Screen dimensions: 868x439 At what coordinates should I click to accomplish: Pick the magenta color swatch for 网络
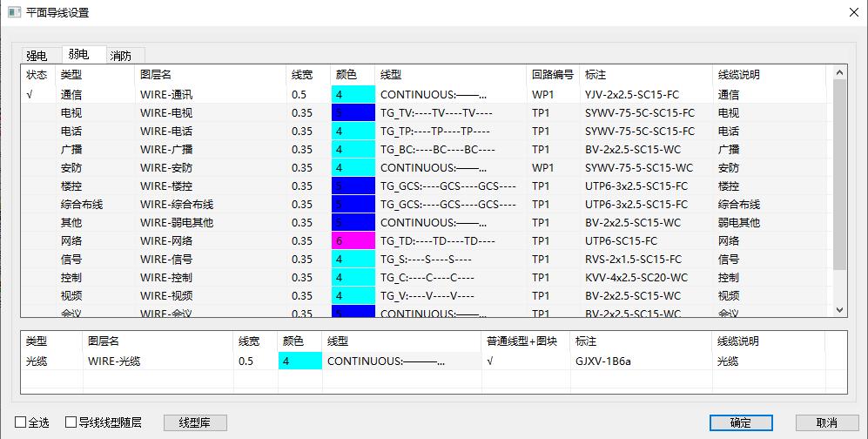click(353, 240)
